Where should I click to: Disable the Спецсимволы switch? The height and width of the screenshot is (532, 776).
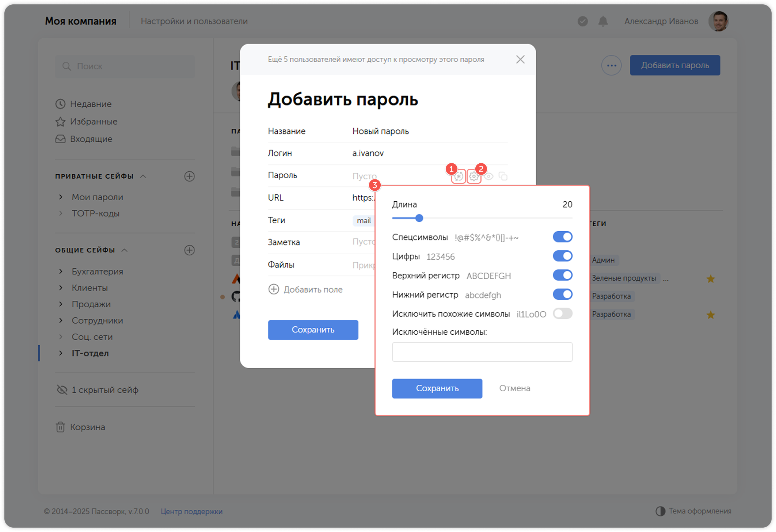563,237
